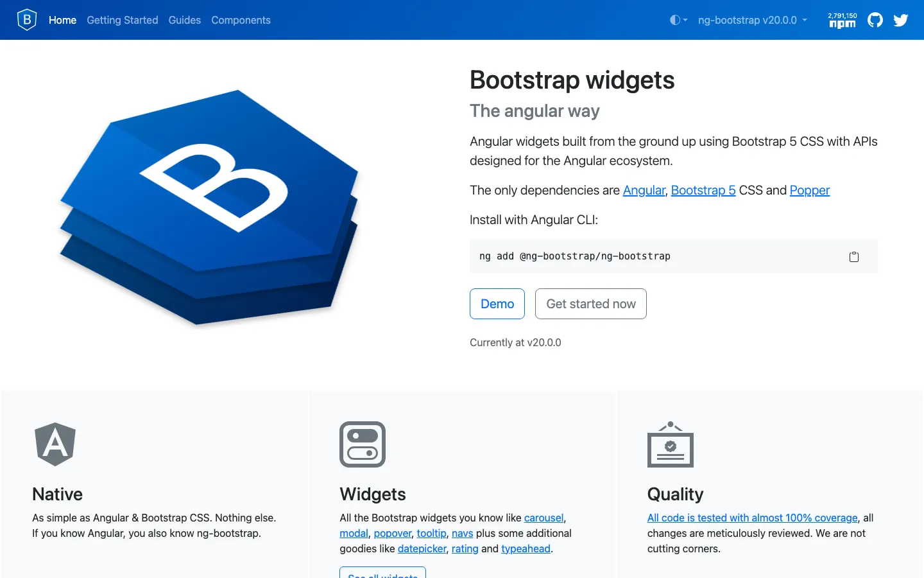924x578 pixels.
Task: Open the rating widget link
Action: tap(465, 548)
